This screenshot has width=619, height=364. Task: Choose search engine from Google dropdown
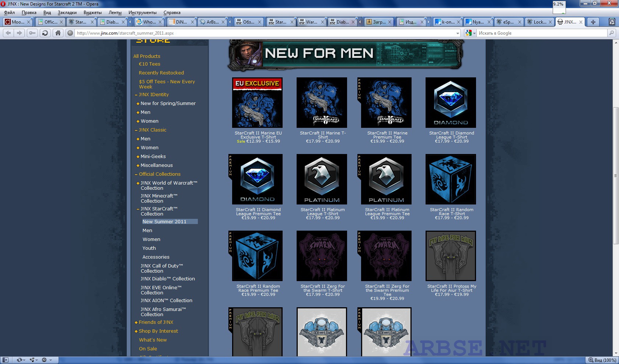(x=471, y=33)
